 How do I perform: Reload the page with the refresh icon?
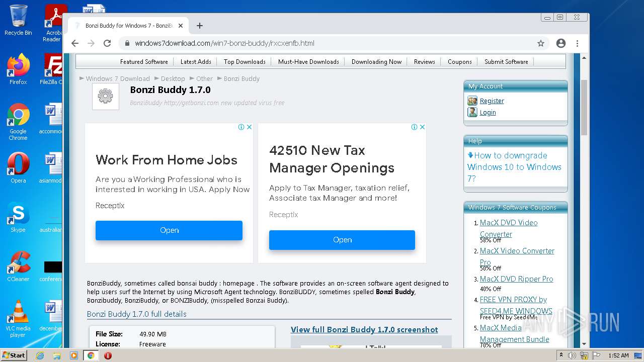(107, 43)
